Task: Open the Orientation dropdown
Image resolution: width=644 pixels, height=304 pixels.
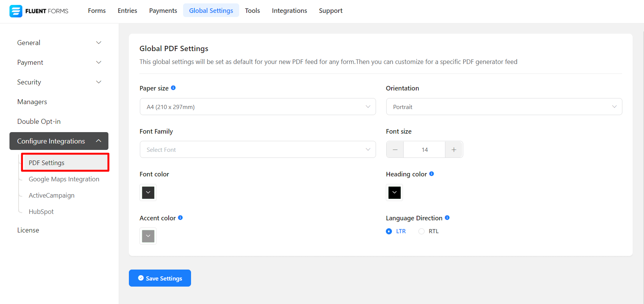Action: point(504,107)
